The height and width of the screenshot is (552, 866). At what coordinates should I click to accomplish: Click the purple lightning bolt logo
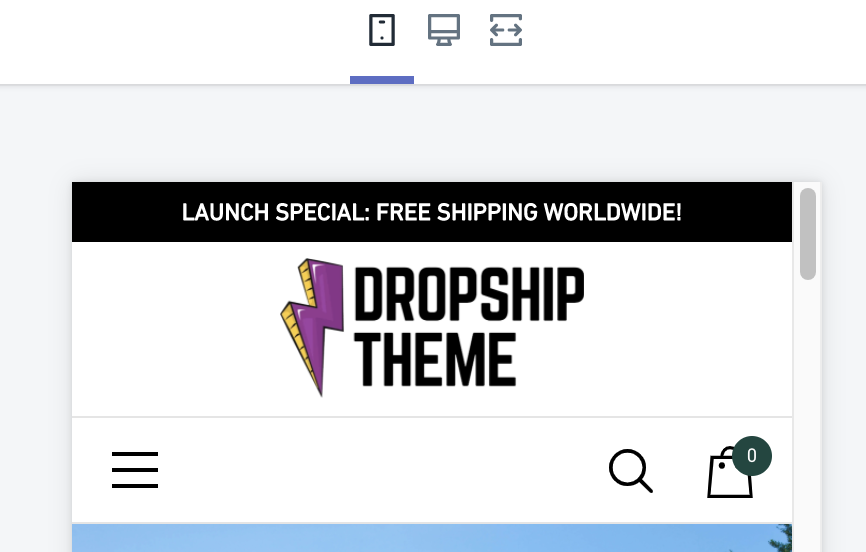(312, 327)
